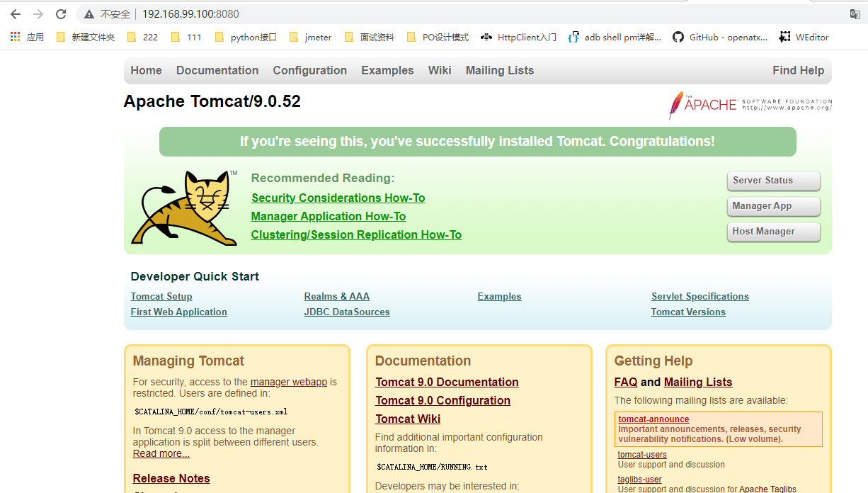This screenshot has height=493, width=868.
Task: Click the Apache Software Foundation logo
Action: click(x=750, y=105)
